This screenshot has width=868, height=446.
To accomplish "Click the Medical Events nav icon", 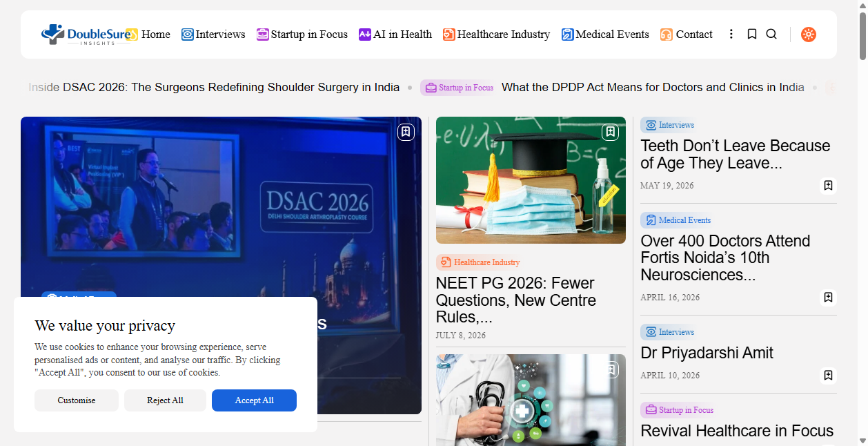I will (568, 35).
